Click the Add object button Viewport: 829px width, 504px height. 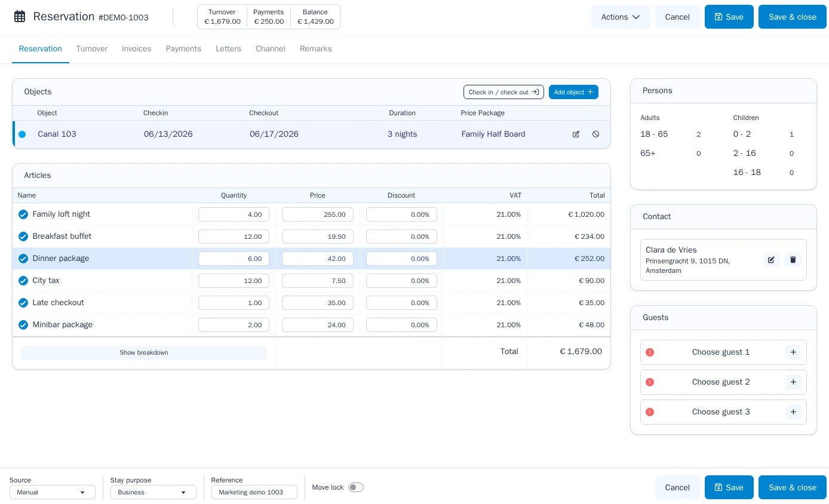573,92
